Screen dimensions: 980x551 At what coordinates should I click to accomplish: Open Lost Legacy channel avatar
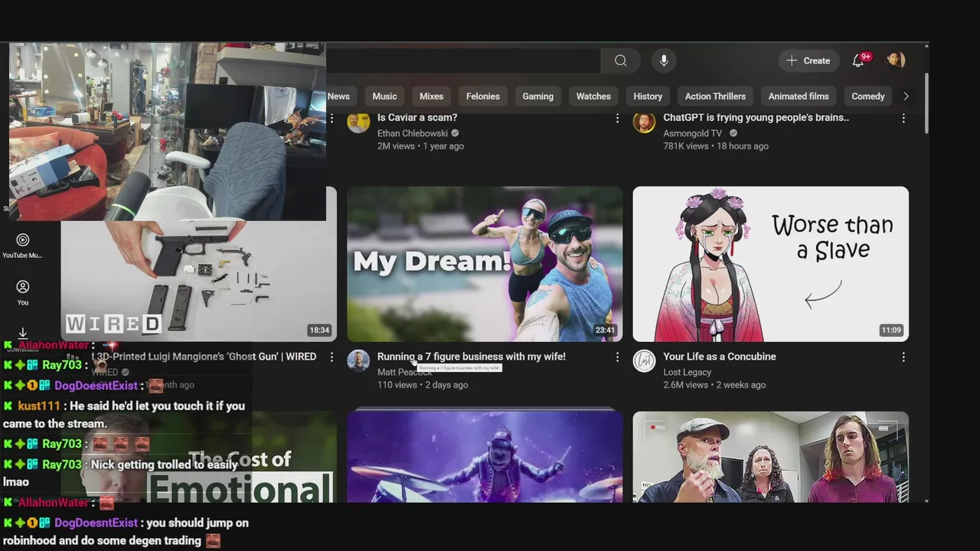pyautogui.click(x=645, y=360)
